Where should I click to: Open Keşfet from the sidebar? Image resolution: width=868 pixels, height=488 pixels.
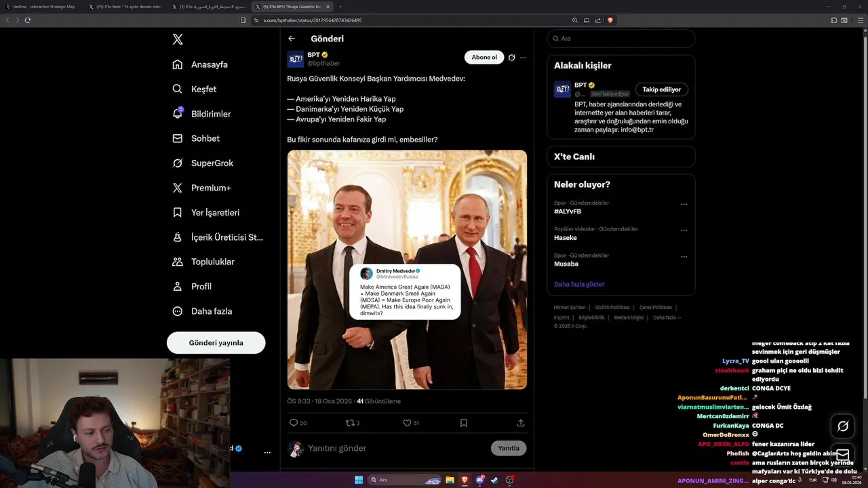(195, 89)
